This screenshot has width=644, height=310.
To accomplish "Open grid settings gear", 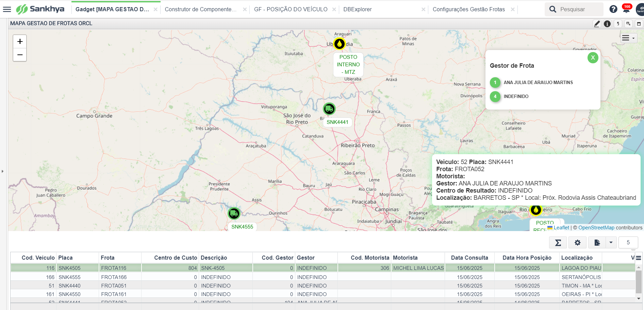I will click(577, 243).
